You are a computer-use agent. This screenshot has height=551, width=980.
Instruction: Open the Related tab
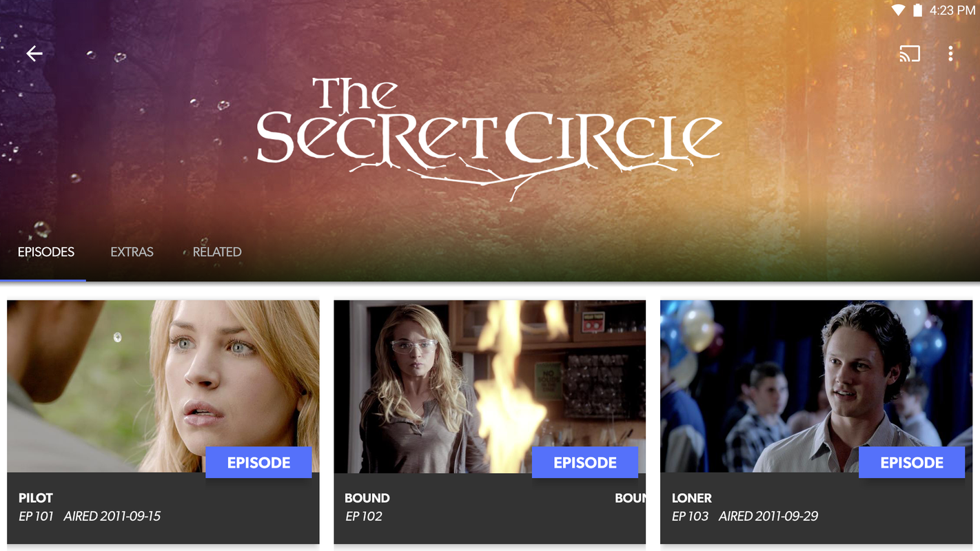click(217, 252)
